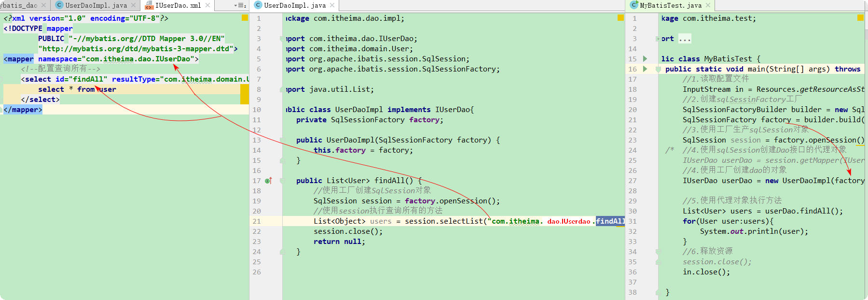The height and width of the screenshot is (300, 868).
Task: Click 'session.close();' in UserDaoImpl
Action: [x=348, y=231]
